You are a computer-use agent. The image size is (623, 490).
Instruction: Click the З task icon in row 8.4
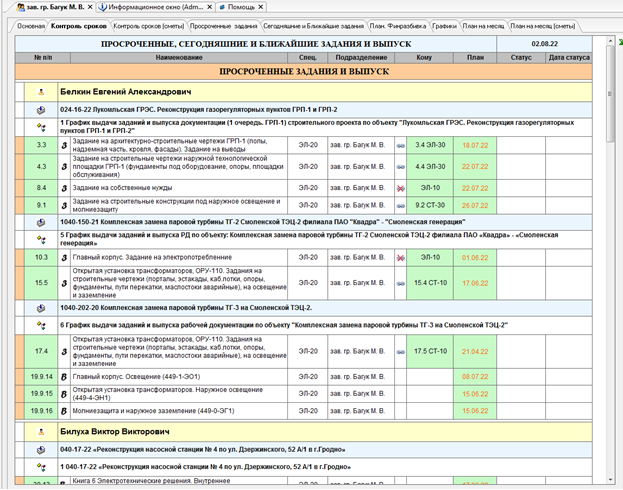[x=64, y=188]
